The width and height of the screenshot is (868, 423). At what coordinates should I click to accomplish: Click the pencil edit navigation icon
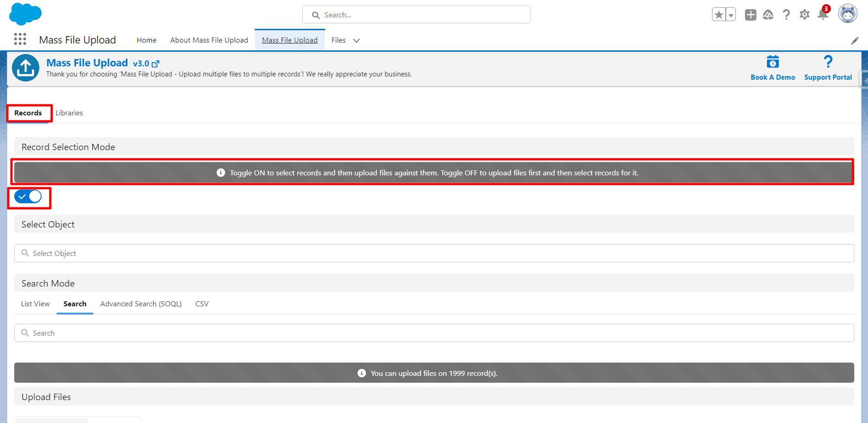pos(855,41)
